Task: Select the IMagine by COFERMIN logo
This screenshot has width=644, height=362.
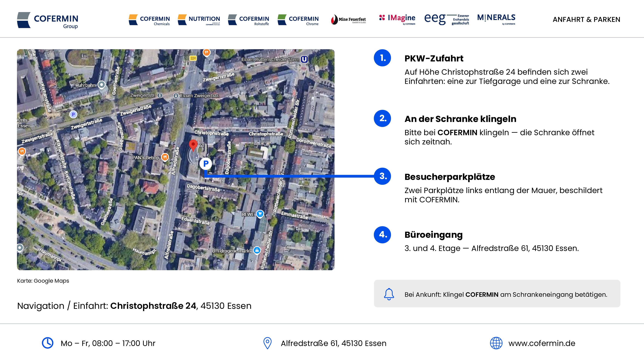Action: [x=397, y=19]
